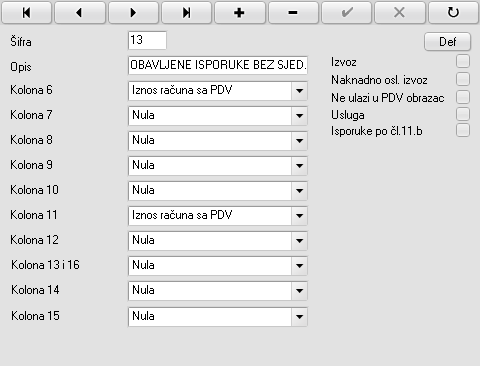Click the Kolona 6 label
The width and height of the screenshot is (480, 366).
pyautogui.click(x=31, y=90)
